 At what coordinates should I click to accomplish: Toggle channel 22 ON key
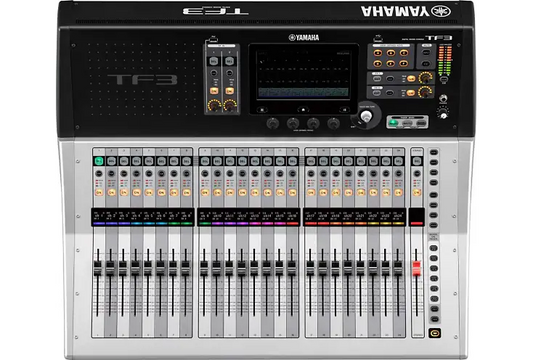pos(373,192)
